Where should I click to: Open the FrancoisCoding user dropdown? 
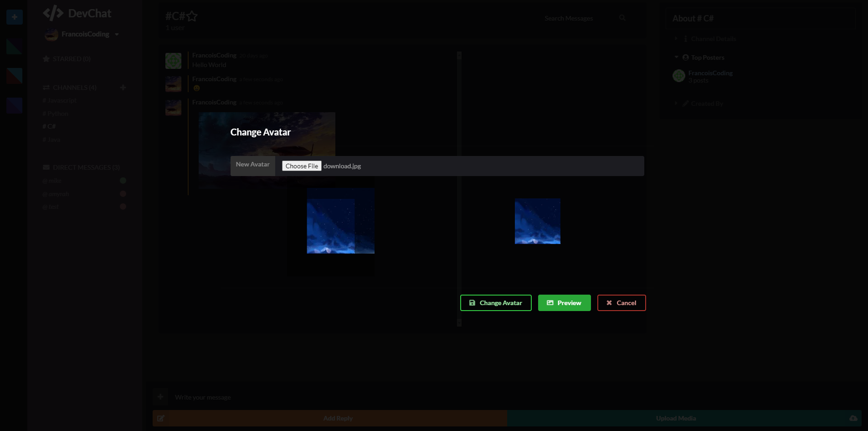117,35
